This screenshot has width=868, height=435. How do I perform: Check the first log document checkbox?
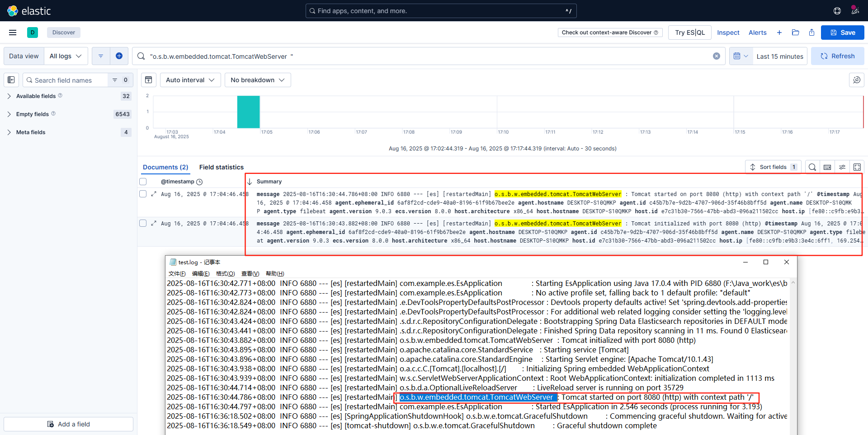[x=143, y=194]
